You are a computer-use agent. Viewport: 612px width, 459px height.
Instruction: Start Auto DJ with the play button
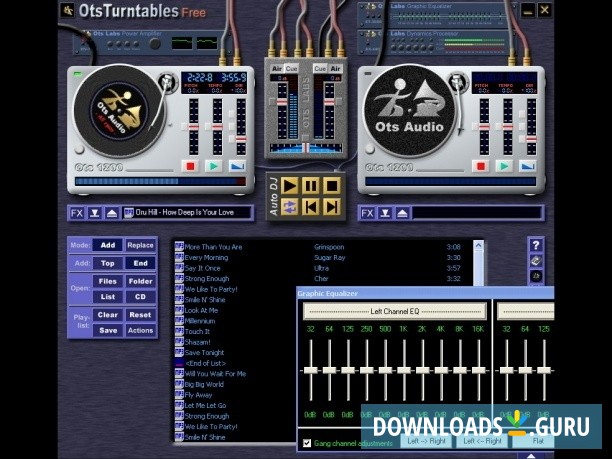[x=289, y=186]
